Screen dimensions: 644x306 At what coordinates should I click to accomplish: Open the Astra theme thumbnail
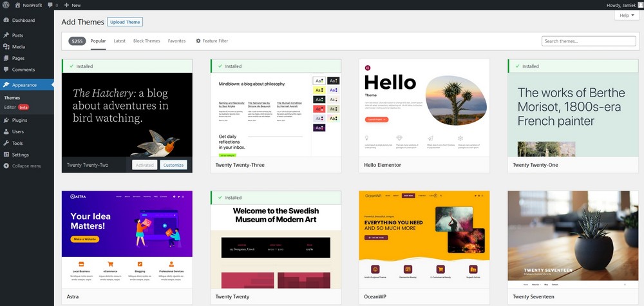coord(127,240)
